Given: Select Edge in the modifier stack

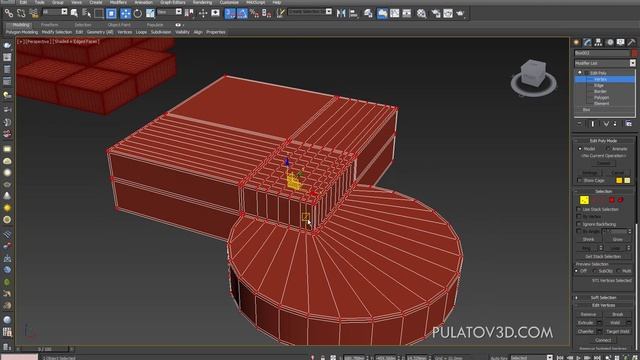Looking at the screenshot, I should click(599, 85).
